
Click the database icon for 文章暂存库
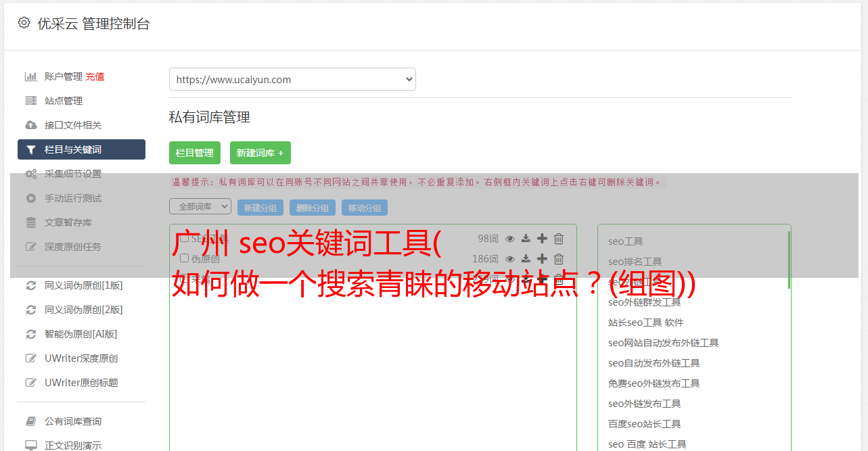click(x=30, y=222)
